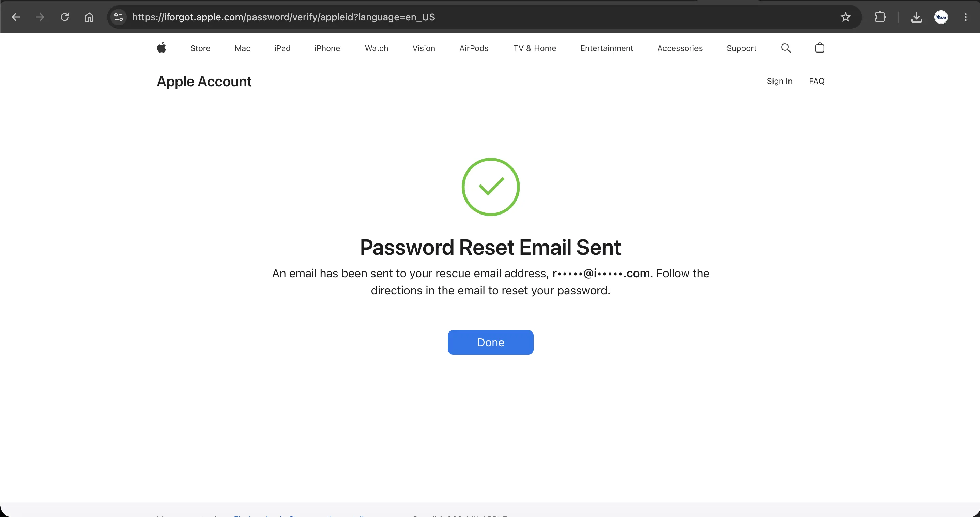
Task: Open the Support menu item
Action: 741,48
